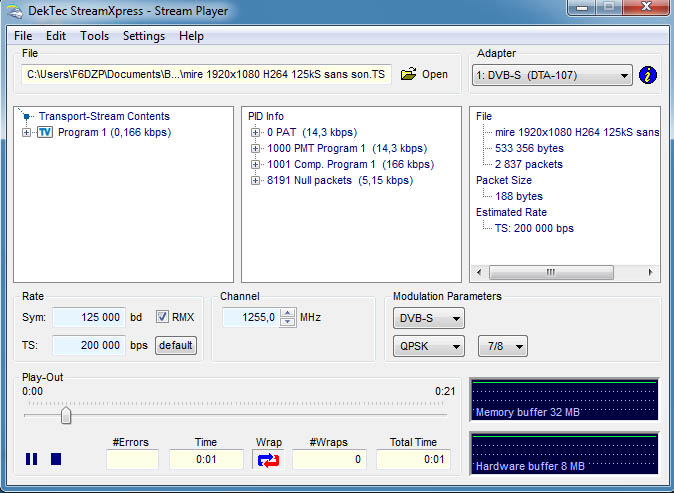Image resolution: width=674 pixels, height=493 pixels.
Task: Expand the 8191 Null packets entry
Action: [x=256, y=180]
